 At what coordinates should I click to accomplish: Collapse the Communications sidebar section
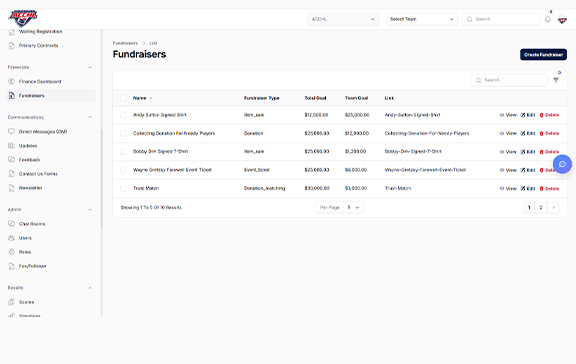coord(90,117)
